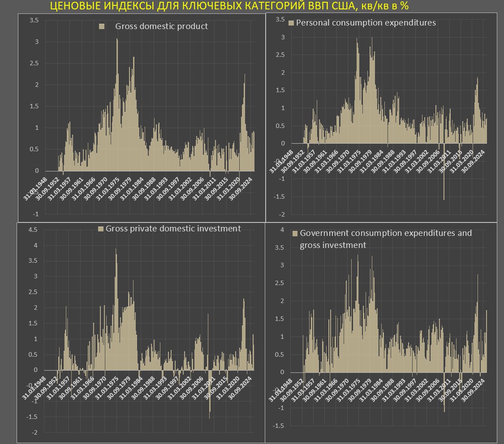Click the Gross private domestic investment legend swatch
The width and height of the screenshot is (504, 444).
101,229
